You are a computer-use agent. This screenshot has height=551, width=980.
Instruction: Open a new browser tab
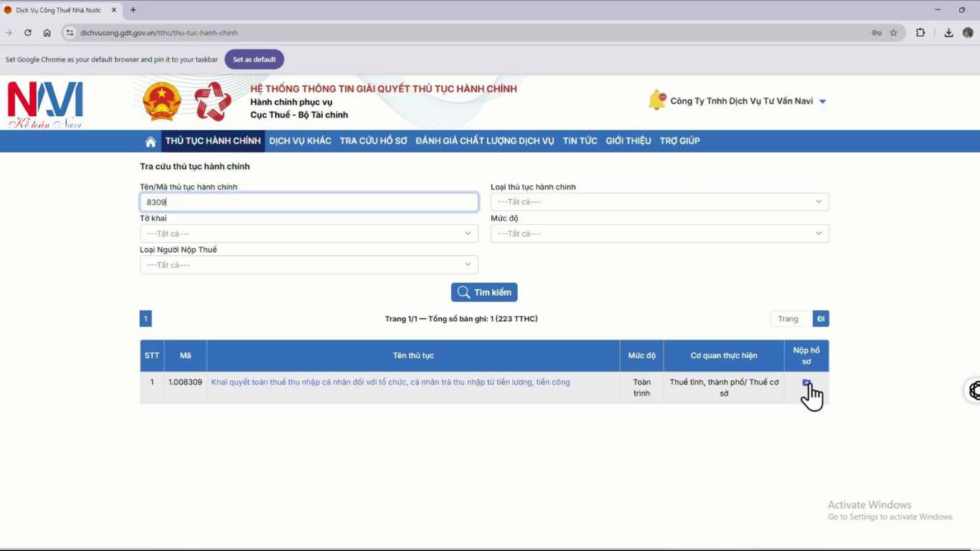(133, 10)
